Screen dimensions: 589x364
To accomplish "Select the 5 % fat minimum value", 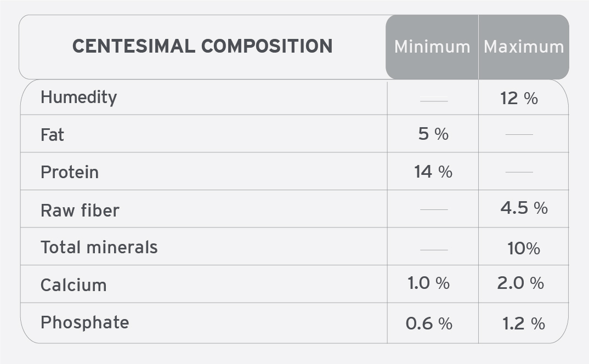I will click(433, 134).
